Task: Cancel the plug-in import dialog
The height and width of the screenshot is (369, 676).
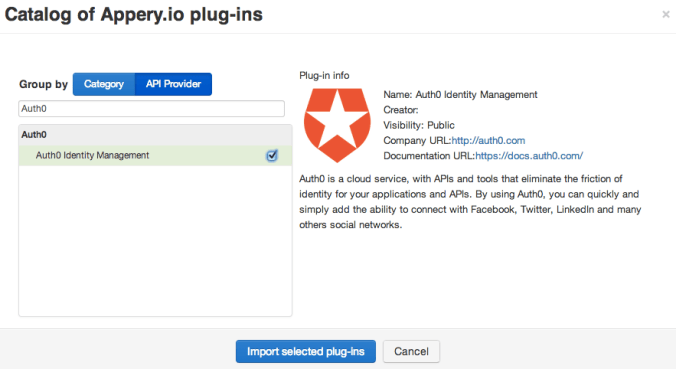Action: pos(411,351)
